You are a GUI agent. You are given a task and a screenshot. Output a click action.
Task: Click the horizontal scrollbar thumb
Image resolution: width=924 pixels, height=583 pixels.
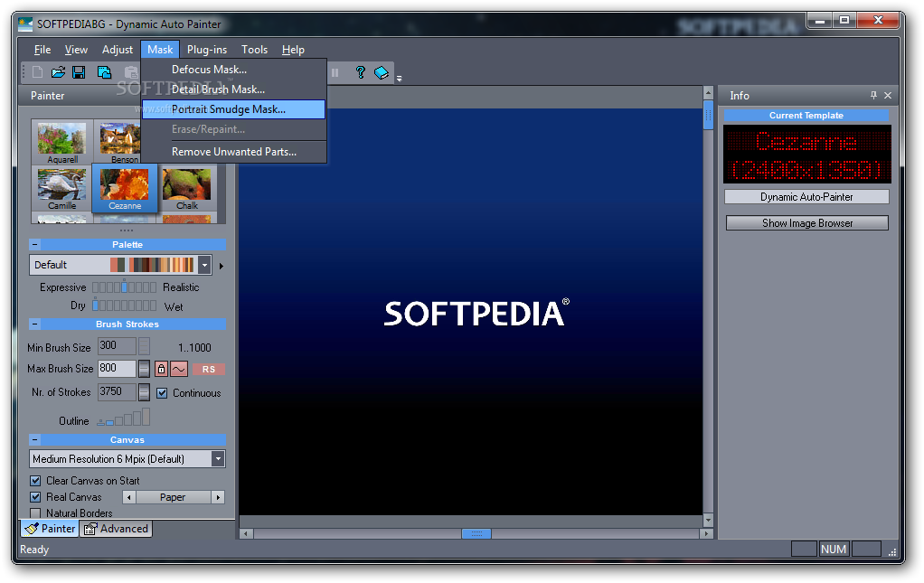point(476,533)
